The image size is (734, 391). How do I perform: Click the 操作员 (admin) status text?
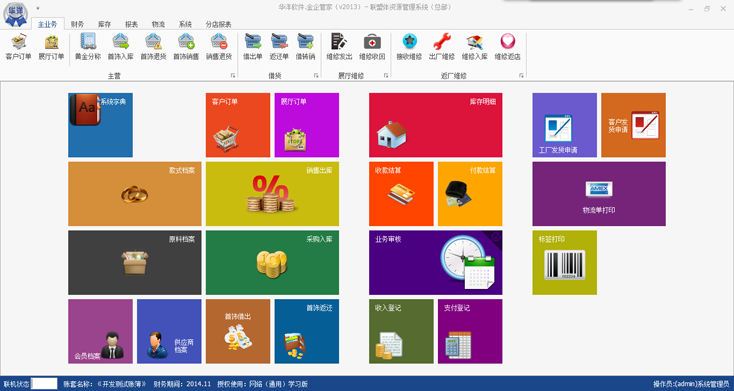(x=691, y=384)
